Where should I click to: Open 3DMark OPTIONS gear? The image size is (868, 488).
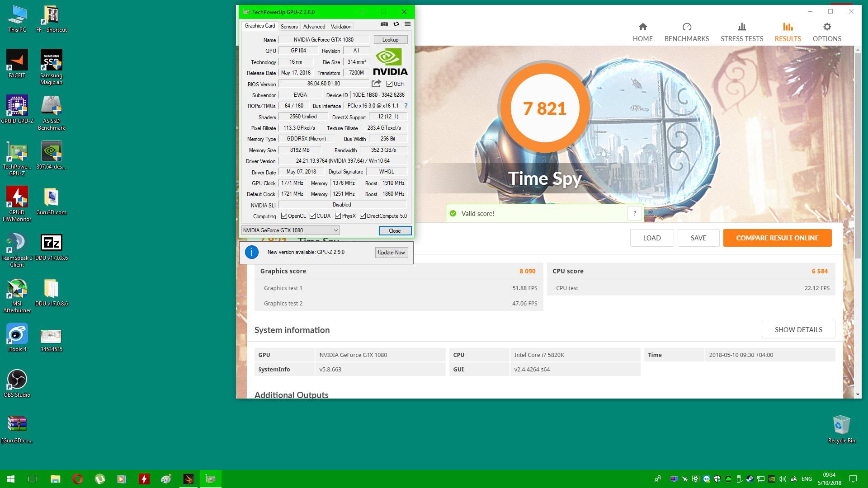(x=827, y=33)
